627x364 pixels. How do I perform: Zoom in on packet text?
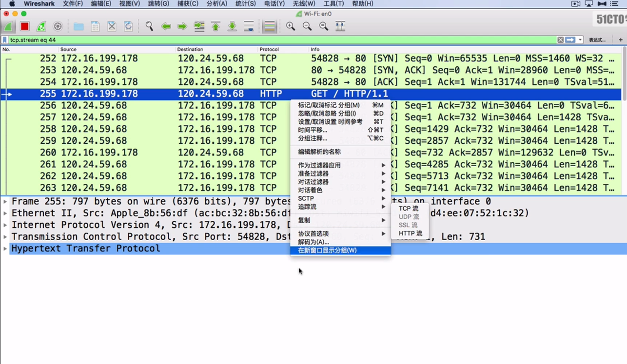pyautogui.click(x=291, y=26)
